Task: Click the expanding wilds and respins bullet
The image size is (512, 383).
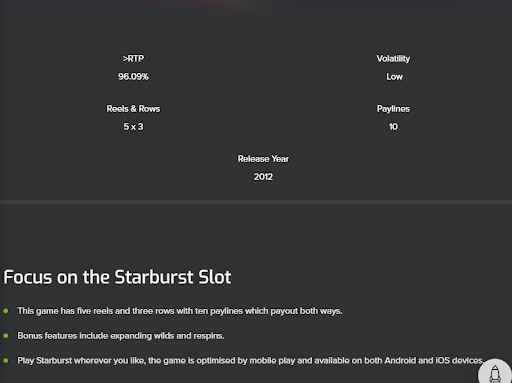Action: pos(121,336)
